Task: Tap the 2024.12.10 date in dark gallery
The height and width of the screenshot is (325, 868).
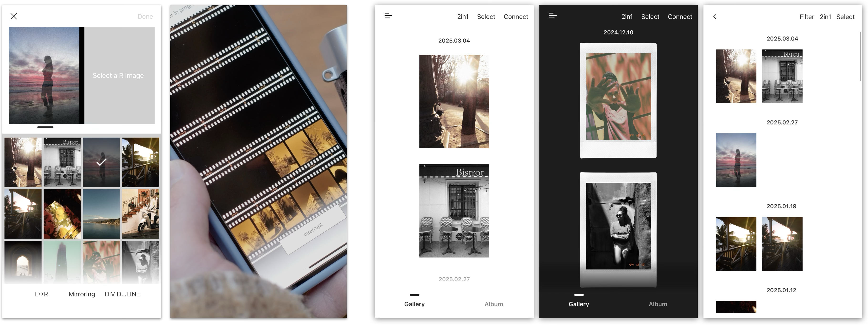Action: click(618, 32)
